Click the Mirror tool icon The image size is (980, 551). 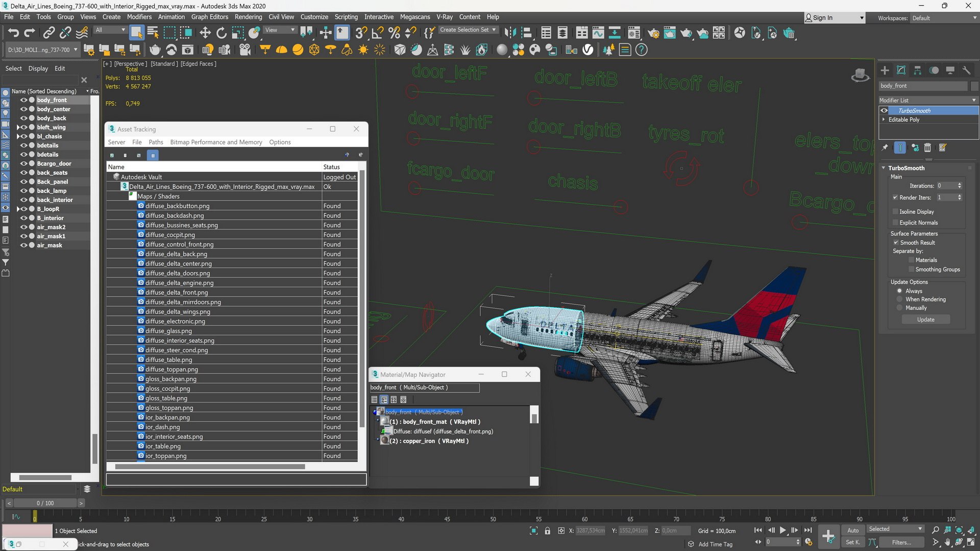[509, 33]
